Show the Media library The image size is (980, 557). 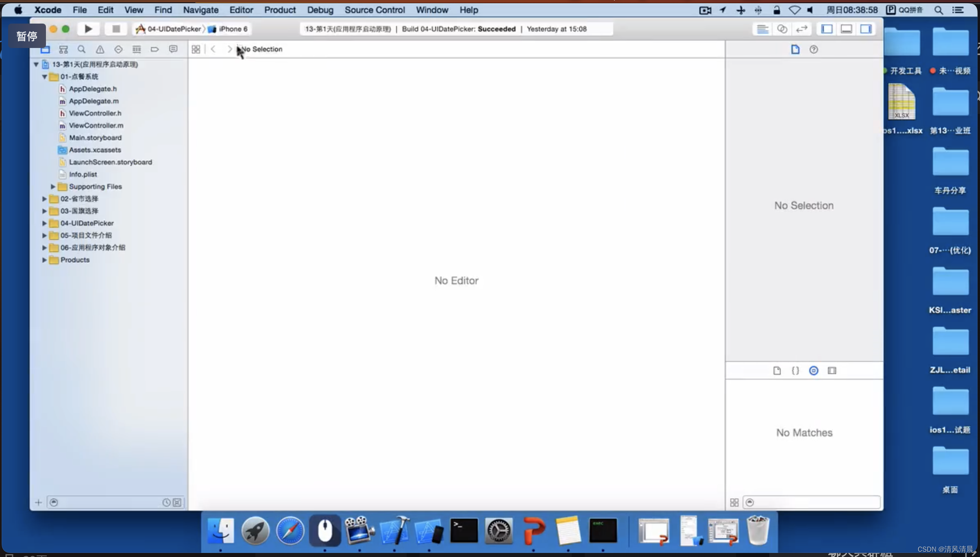pos(832,370)
